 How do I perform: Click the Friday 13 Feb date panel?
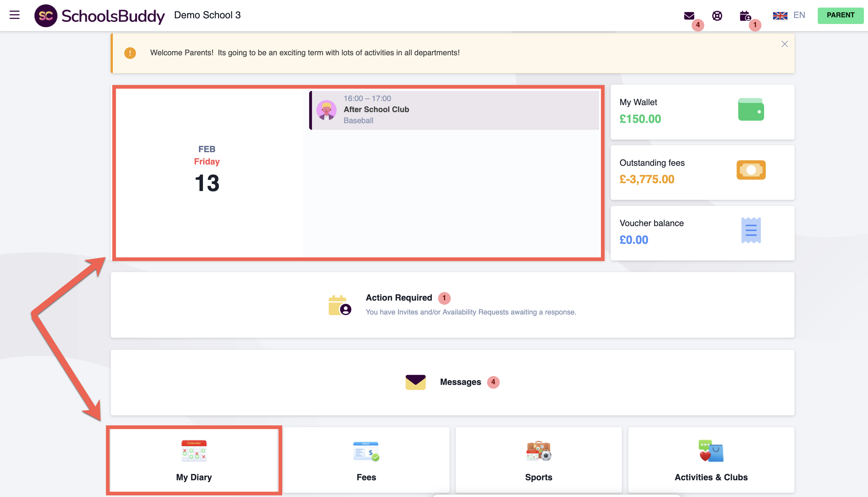(x=207, y=173)
